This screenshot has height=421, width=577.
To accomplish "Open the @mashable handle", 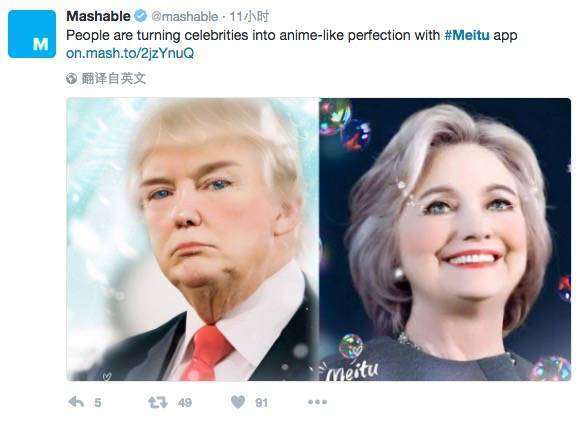I will [185, 17].
